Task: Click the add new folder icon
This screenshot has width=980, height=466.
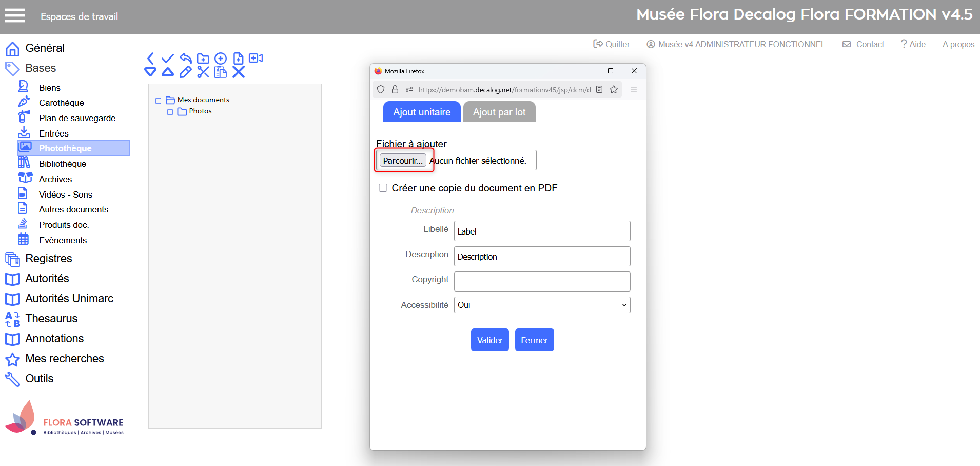Action: click(203, 59)
